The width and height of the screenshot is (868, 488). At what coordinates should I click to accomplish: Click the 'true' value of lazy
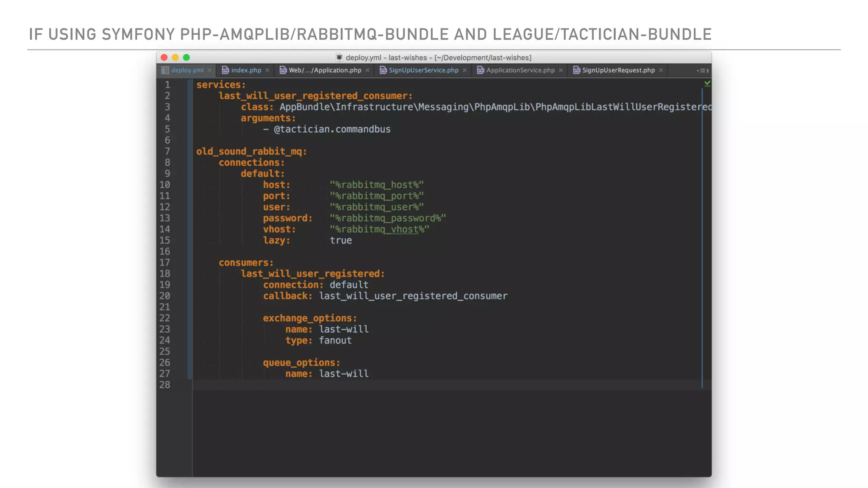341,240
